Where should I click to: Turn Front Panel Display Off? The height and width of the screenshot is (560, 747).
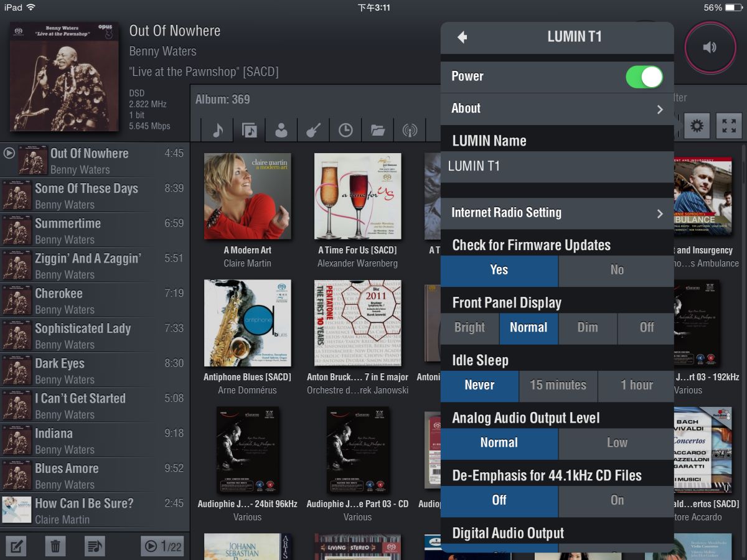647,328
